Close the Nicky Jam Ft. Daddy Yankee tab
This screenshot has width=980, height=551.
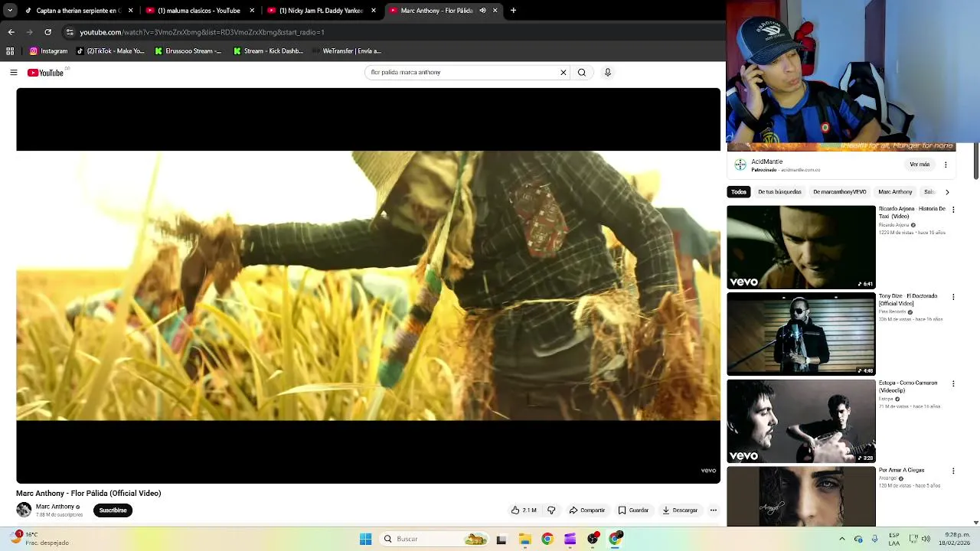374,11
